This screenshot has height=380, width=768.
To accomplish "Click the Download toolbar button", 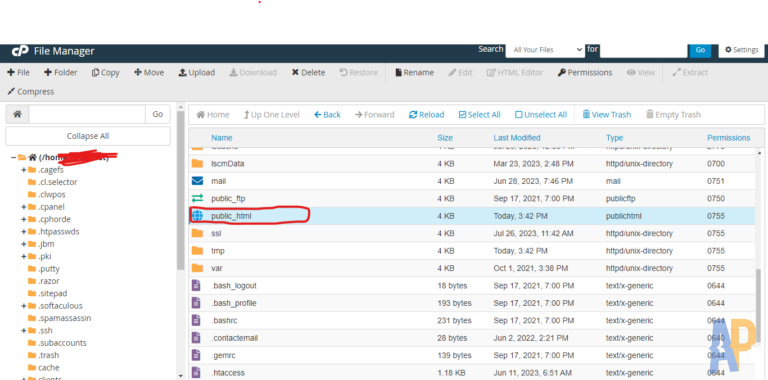I will pos(253,72).
